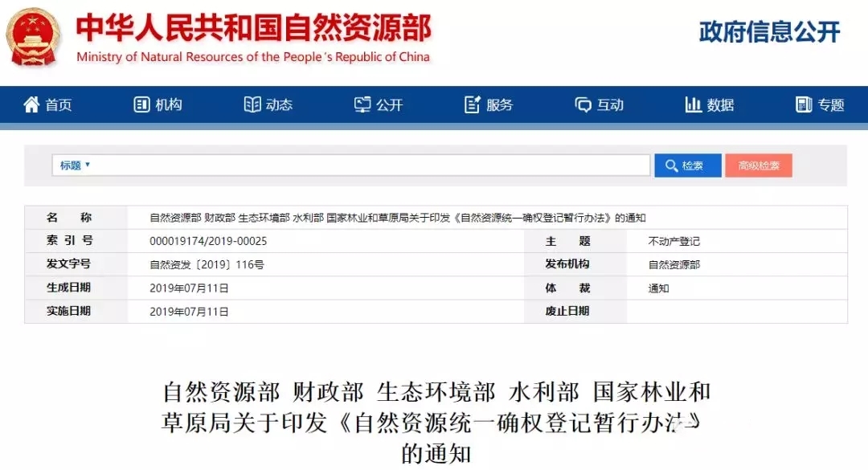Go to the 数据 navigation label

(720, 104)
